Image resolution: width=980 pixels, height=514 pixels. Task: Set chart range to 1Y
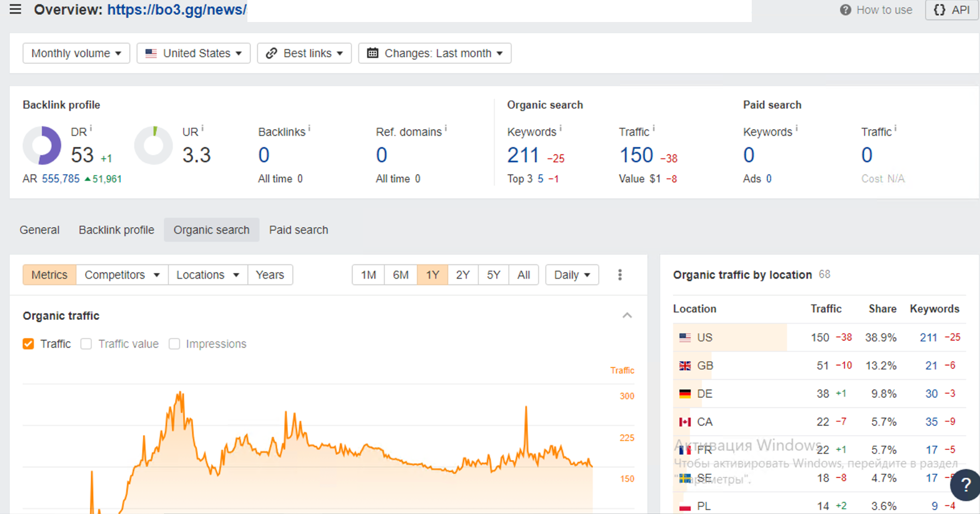tap(433, 275)
